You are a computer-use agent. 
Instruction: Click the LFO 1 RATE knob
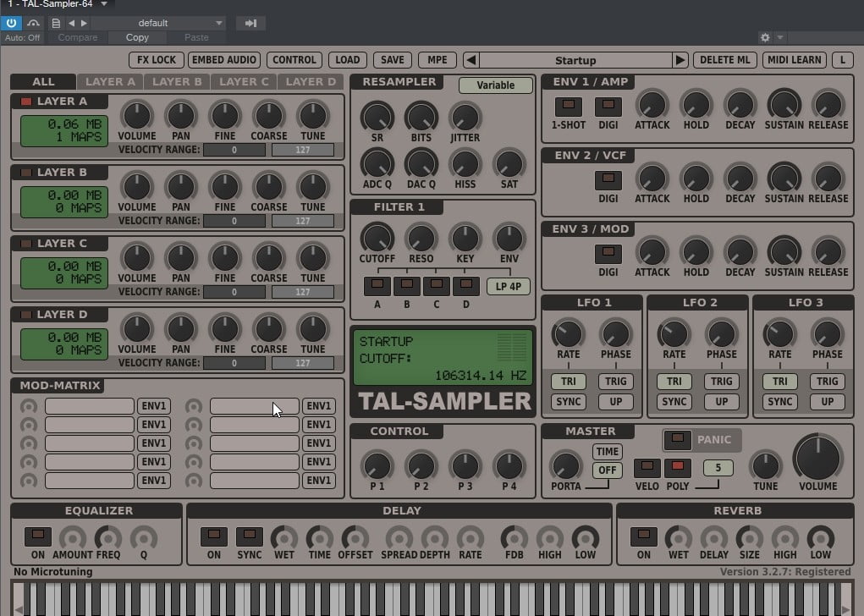[x=568, y=333]
